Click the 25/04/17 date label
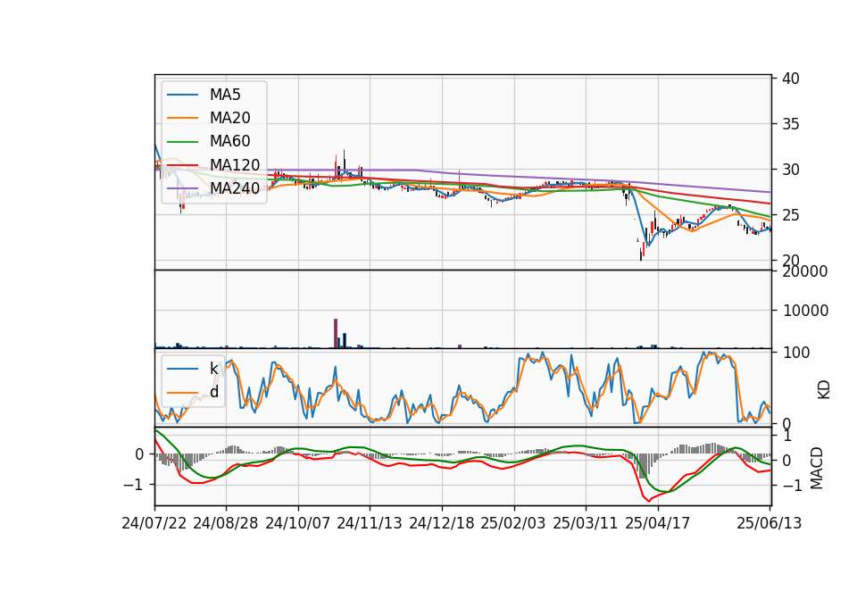 (658, 523)
